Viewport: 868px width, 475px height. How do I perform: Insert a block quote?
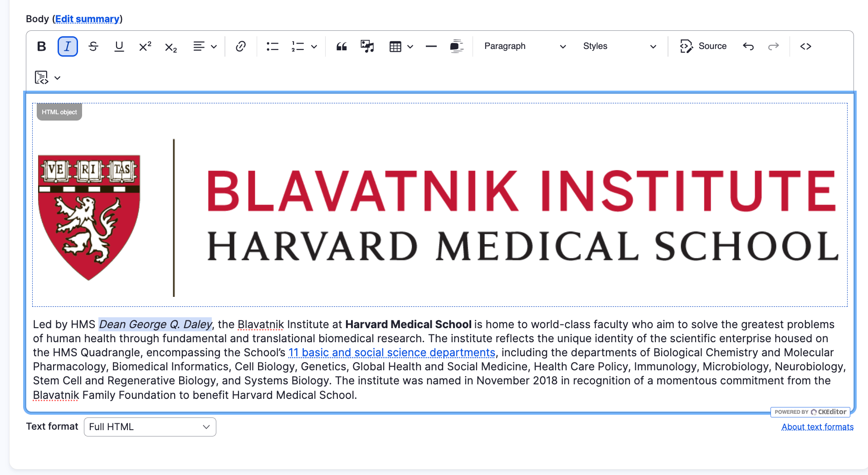[x=341, y=46]
